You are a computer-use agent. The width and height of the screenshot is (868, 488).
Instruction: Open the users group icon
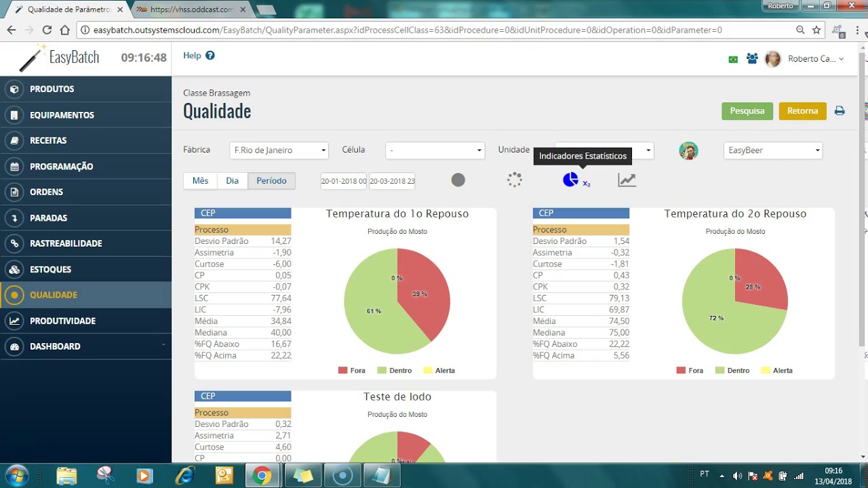pyautogui.click(x=752, y=59)
